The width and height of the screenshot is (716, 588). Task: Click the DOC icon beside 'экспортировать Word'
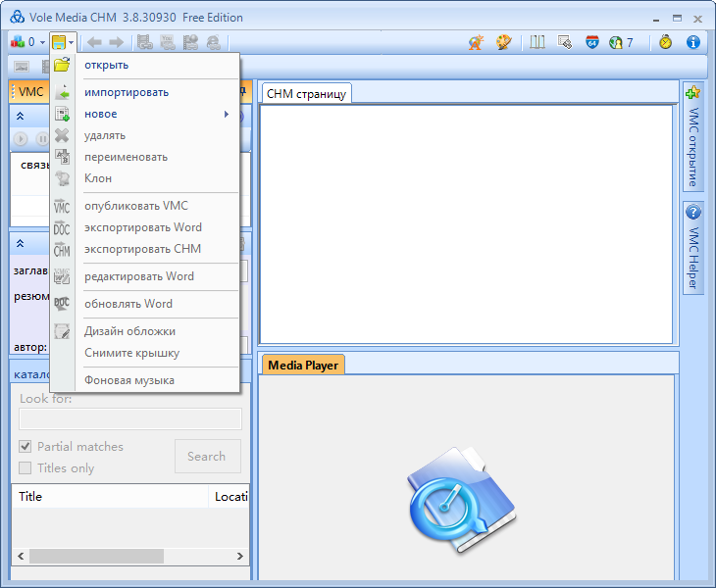point(62,228)
